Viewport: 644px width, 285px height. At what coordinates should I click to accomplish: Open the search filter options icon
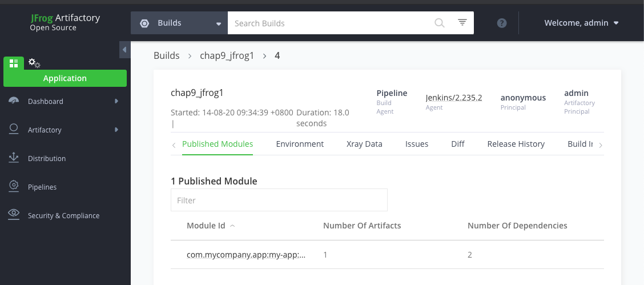pos(462,23)
